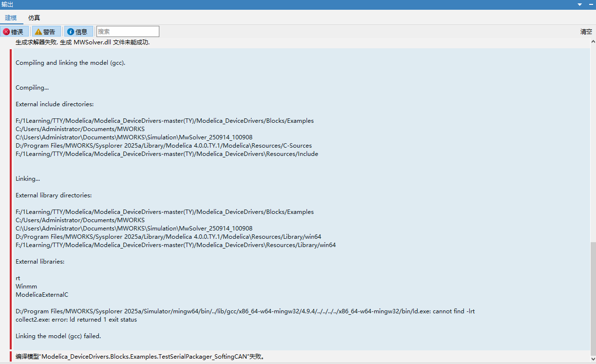Select D:/Program Files path ending "Library/win64"
Viewport: 596px width, 364px height.
point(169,237)
